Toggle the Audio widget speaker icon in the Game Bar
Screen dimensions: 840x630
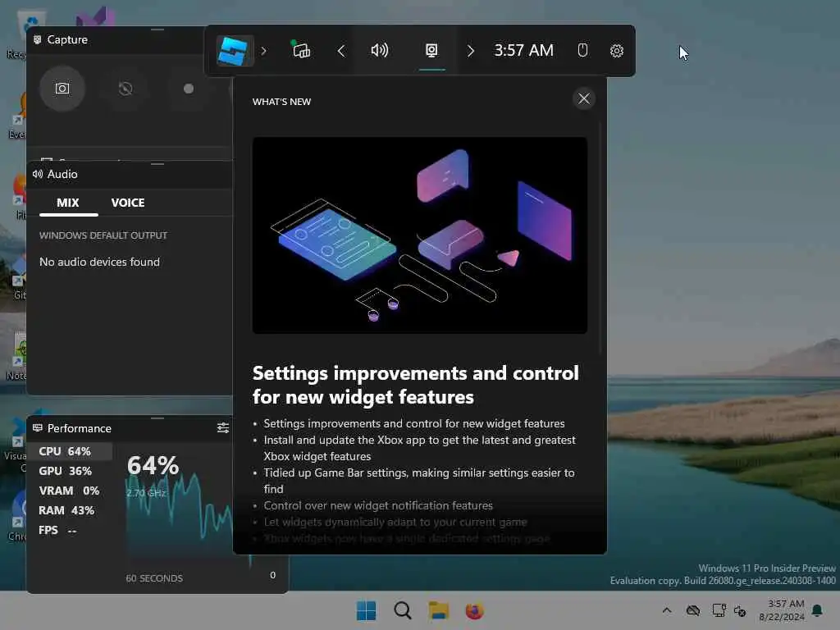(379, 50)
